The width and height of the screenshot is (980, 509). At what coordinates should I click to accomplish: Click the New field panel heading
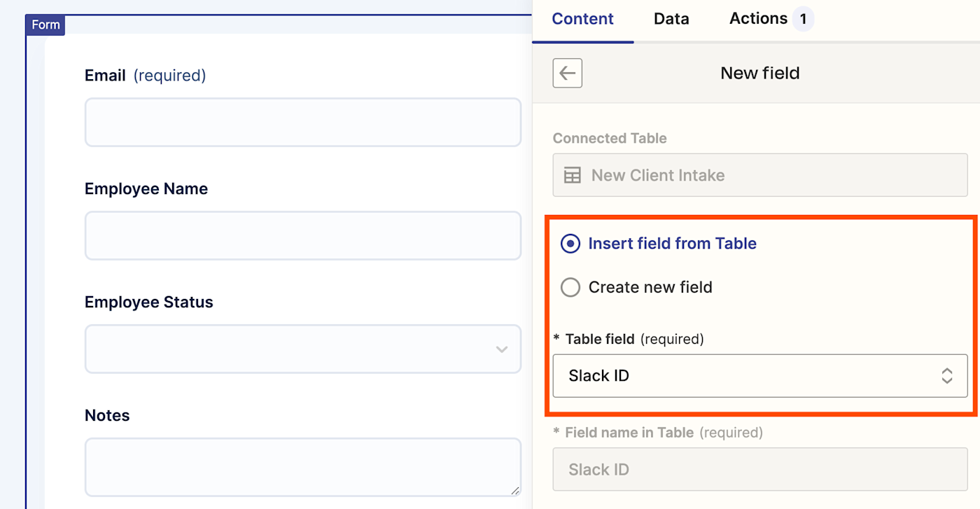tap(759, 73)
